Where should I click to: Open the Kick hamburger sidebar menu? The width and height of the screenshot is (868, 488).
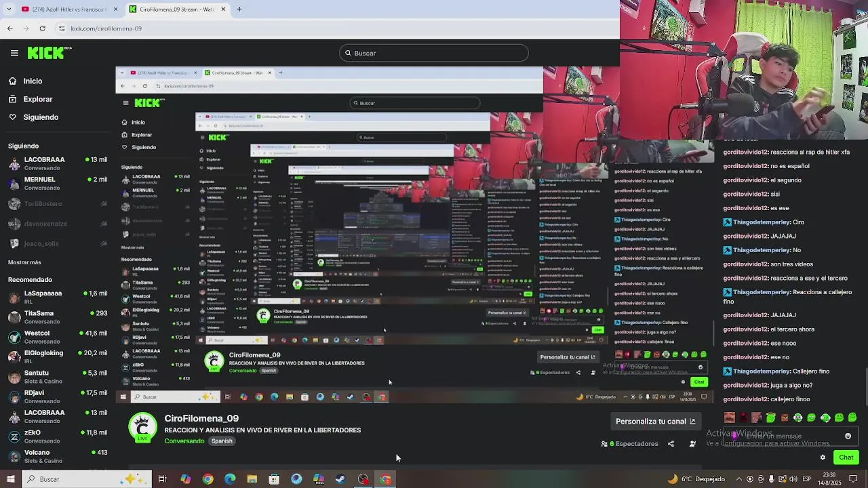pyautogui.click(x=14, y=53)
